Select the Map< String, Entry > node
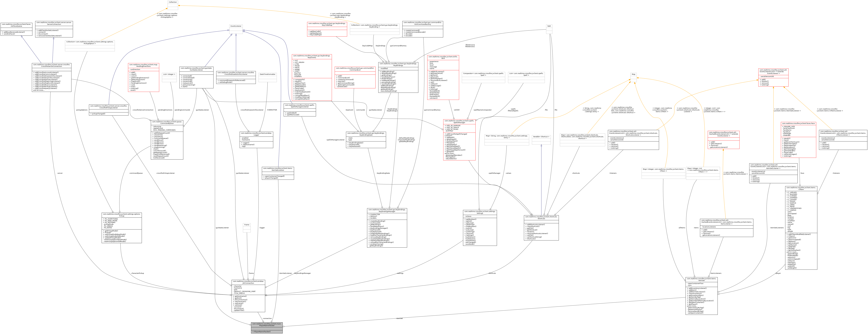Screen dimensions: 868x334 point(507,140)
